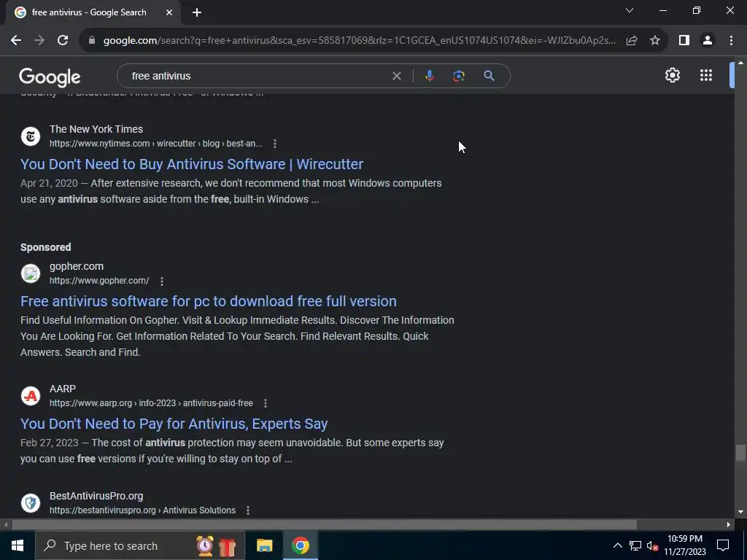Viewport: 747px width, 560px height.
Task: Click the horizontal scroll right arrow
Action: pyautogui.click(x=729, y=525)
